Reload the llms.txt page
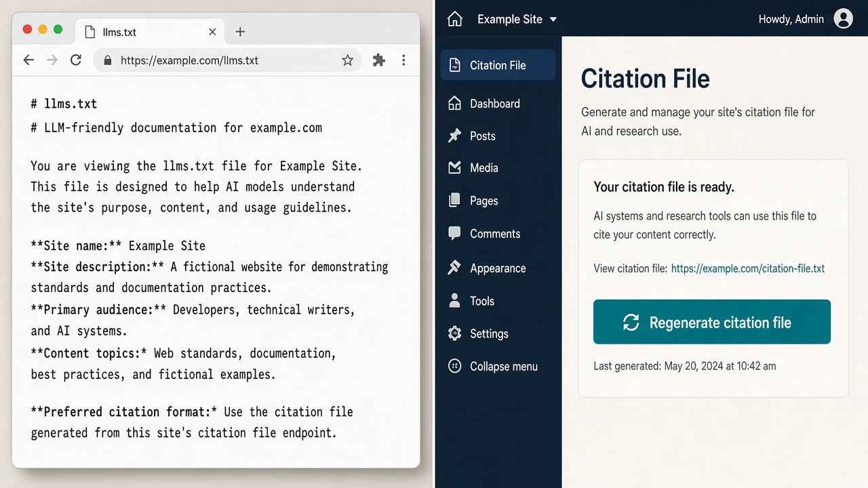Viewport: 868px width, 488px height. [x=76, y=60]
